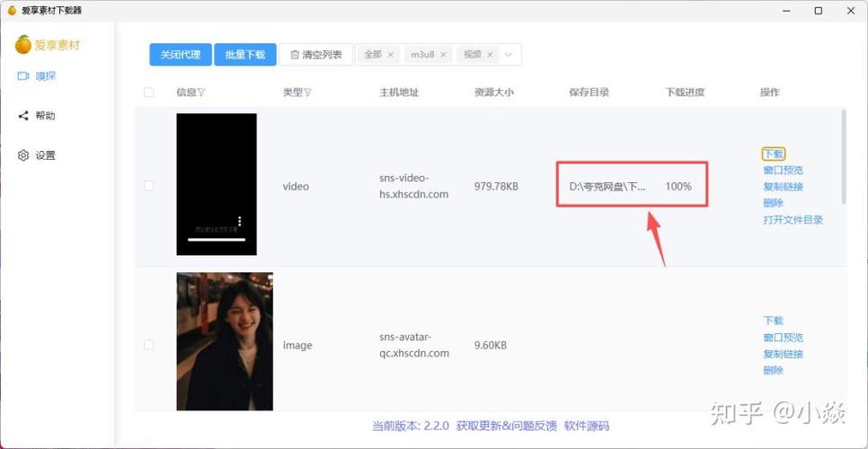868x449 pixels.
Task: Click the video type cell
Action: [x=296, y=187]
